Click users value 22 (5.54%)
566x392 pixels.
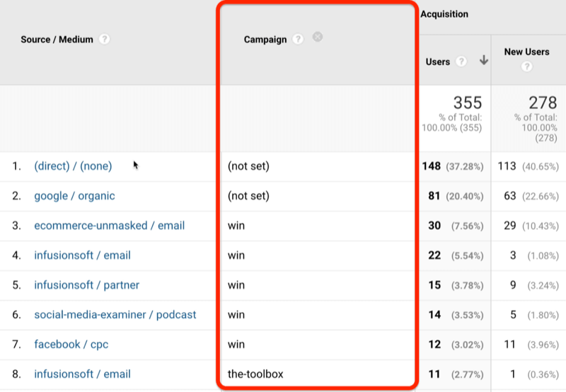coord(456,255)
